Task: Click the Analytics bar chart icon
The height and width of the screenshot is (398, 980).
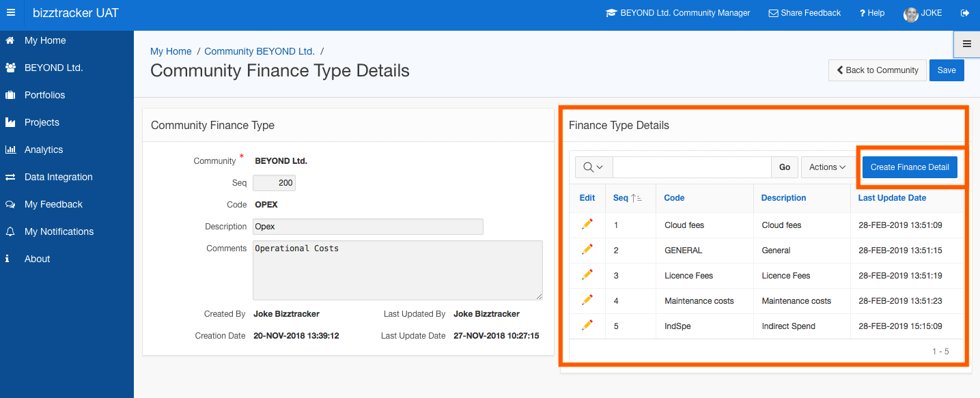Action: tap(10, 150)
